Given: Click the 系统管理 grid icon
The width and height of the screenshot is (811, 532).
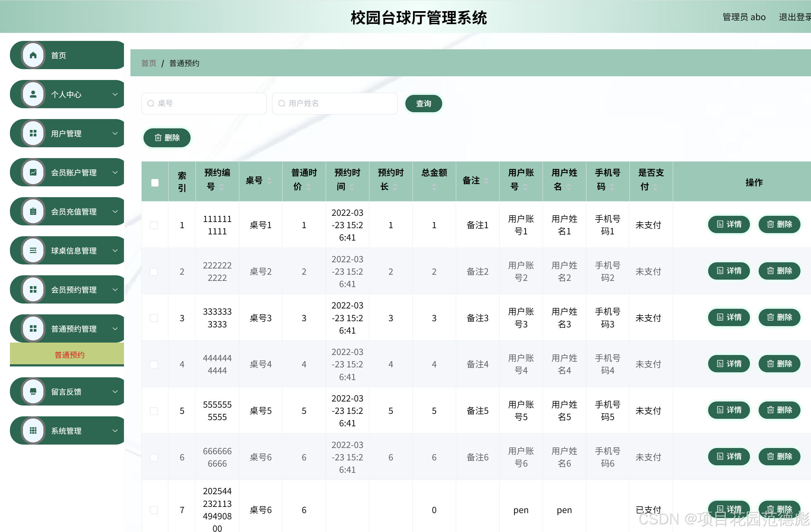Looking at the screenshot, I should pyautogui.click(x=33, y=430).
